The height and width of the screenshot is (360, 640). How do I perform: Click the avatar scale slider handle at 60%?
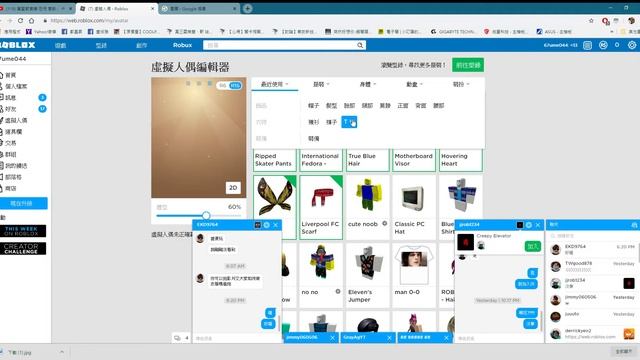pyautogui.click(x=206, y=215)
